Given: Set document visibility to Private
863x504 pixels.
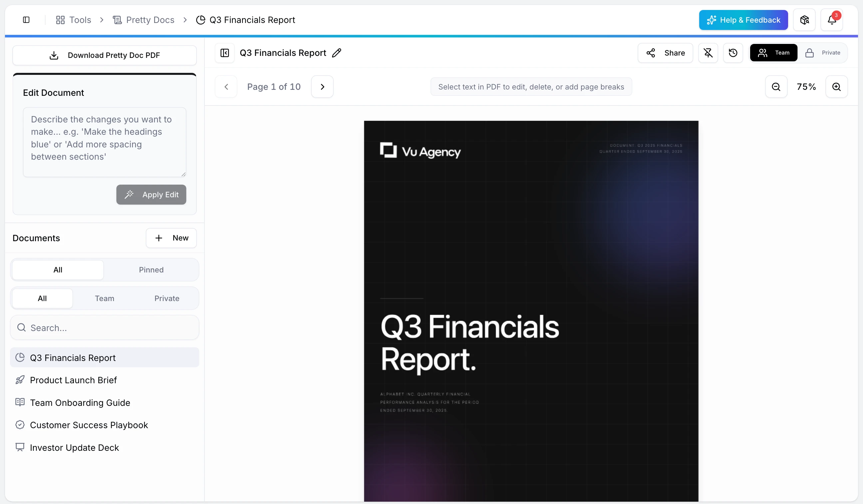Looking at the screenshot, I should click(x=823, y=53).
